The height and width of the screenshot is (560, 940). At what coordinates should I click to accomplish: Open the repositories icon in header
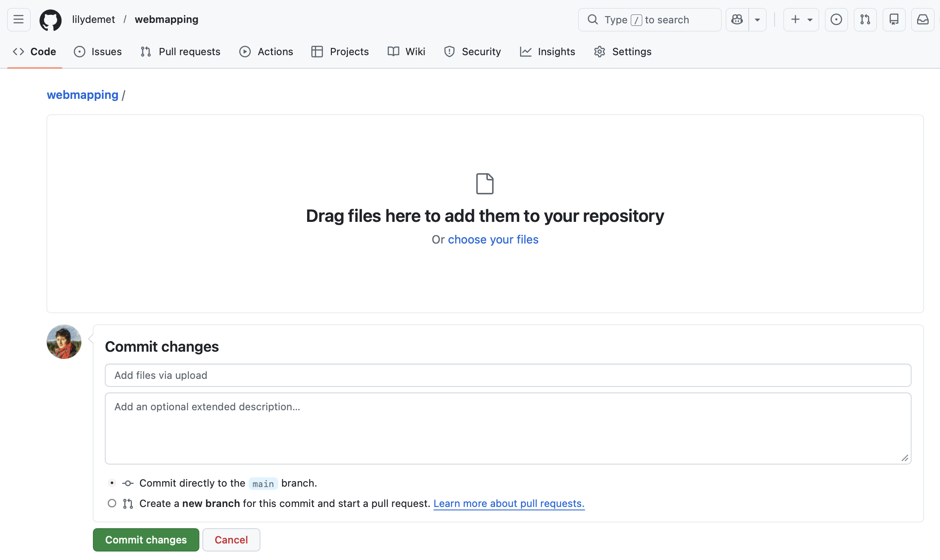pos(894,20)
